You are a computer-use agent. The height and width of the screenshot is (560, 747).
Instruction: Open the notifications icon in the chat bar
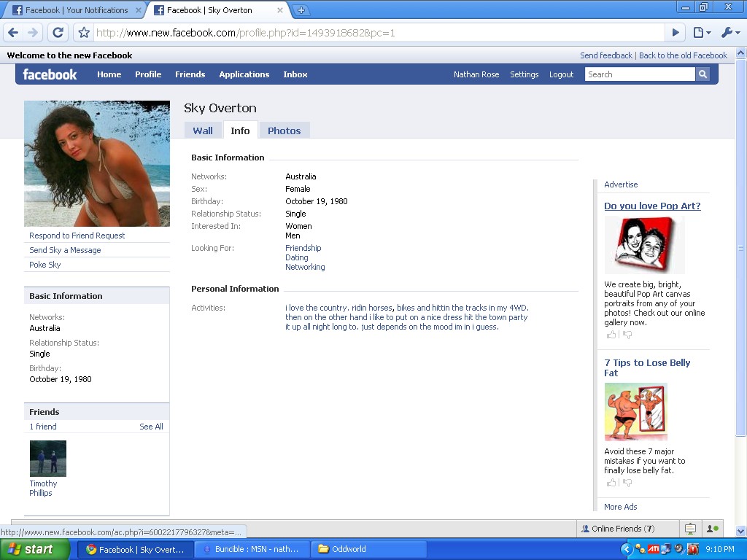coord(690,529)
